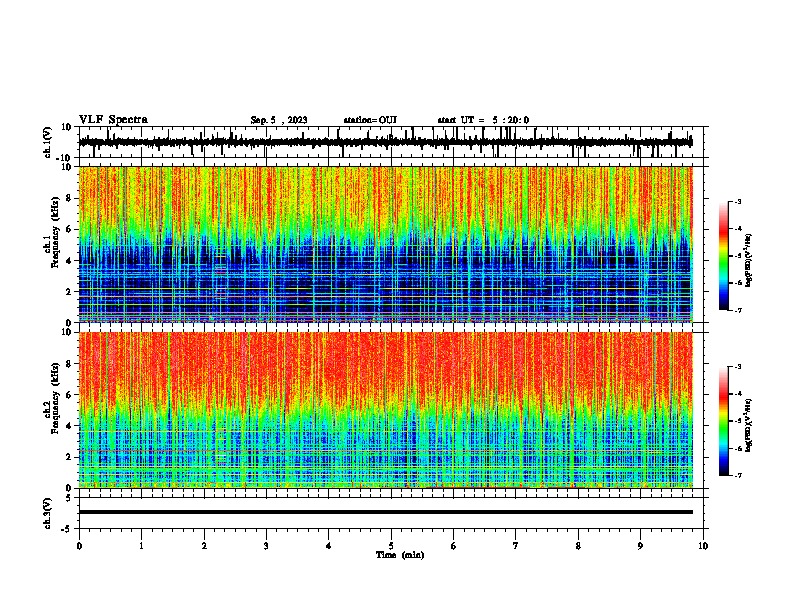The width and height of the screenshot is (792, 612).
Task: Click the ch.3(V) axis label
Action: click(x=48, y=513)
